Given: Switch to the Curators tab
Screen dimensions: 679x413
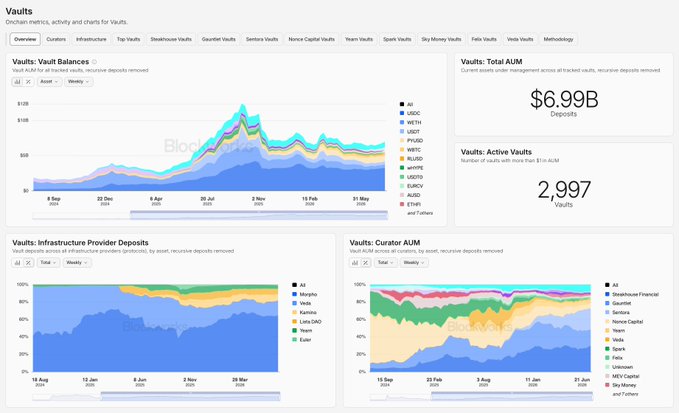Looking at the screenshot, I should coord(56,39).
